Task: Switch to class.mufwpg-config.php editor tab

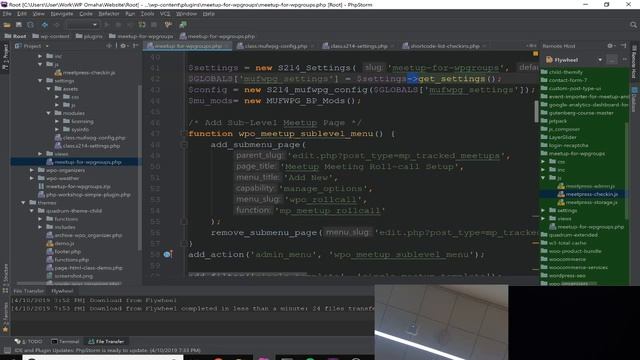Action: pyautogui.click(x=275, y=46)
